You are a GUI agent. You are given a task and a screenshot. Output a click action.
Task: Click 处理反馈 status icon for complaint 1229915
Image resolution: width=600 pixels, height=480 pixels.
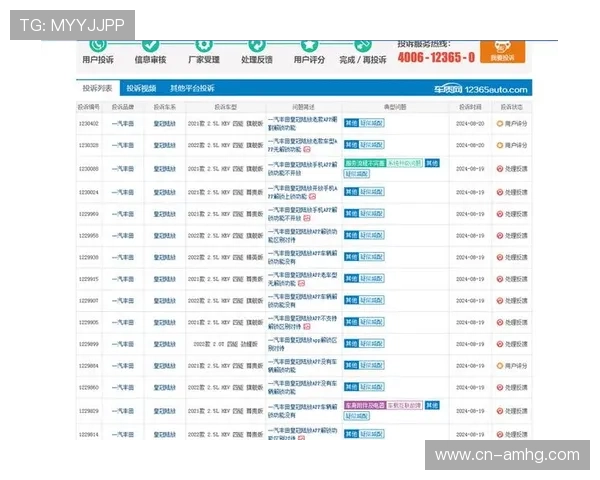click(x=499, y=279)
